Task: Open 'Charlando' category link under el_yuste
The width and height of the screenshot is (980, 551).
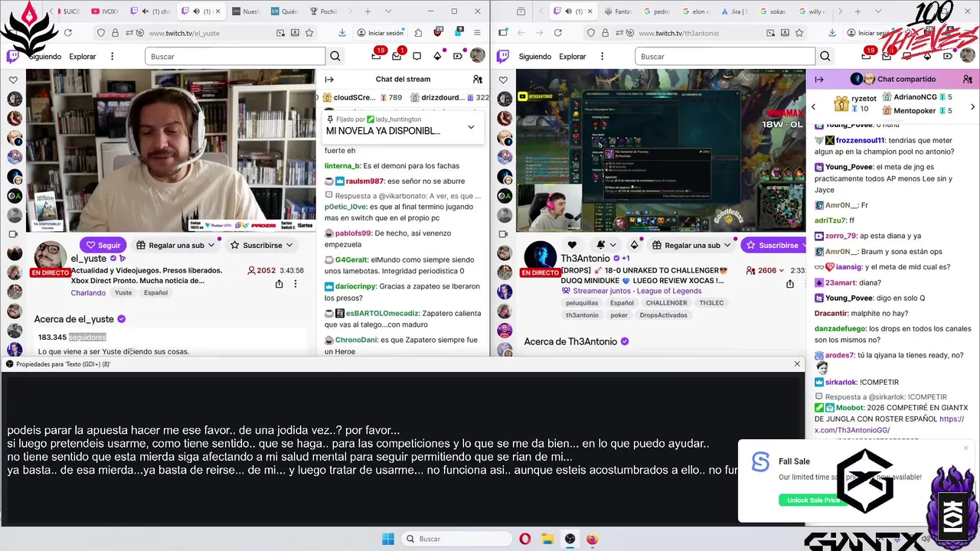Action: (x=88, y=292)
